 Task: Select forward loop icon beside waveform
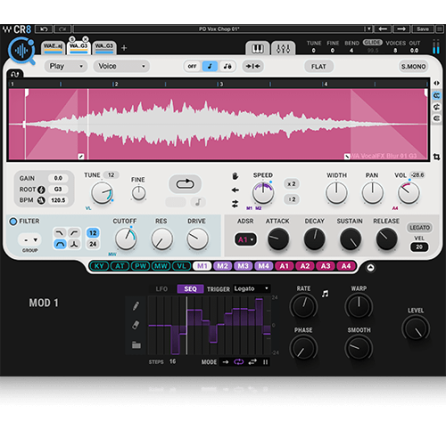click(437, 96)
